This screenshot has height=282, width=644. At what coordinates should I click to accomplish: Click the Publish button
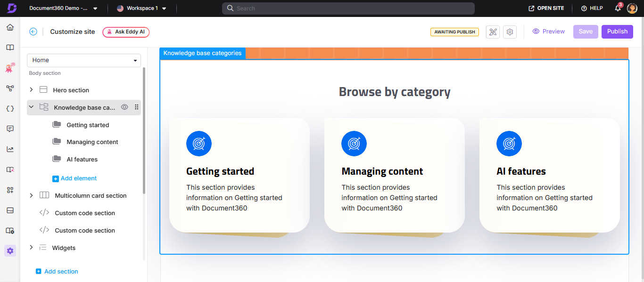coord(617,32)
